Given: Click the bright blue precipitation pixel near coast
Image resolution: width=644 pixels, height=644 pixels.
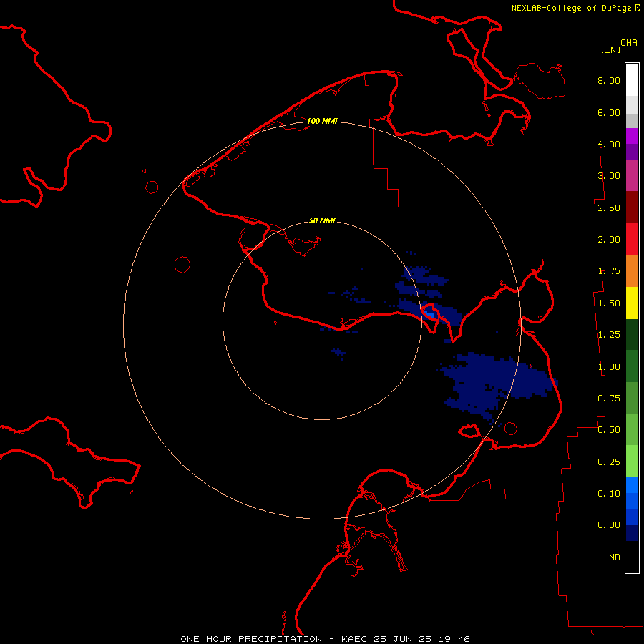Looking at the screenshot, I should click(429, 314).
